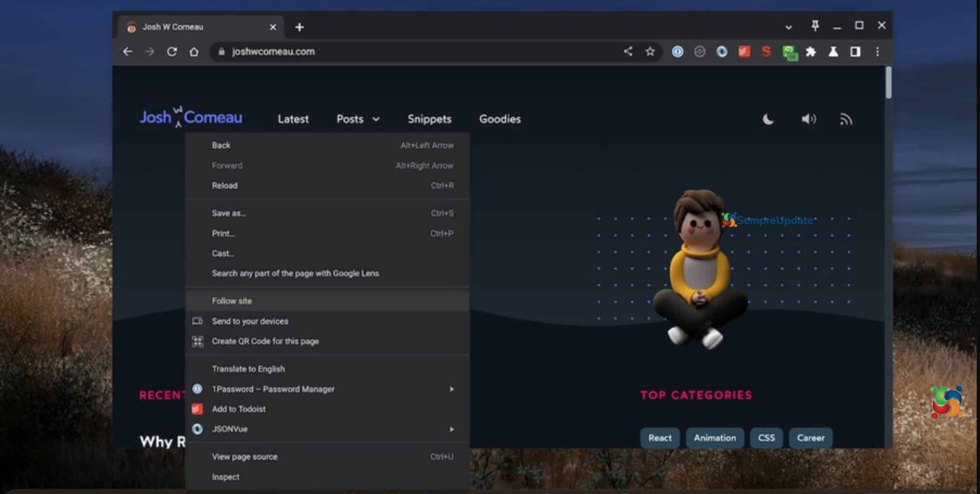Mute site sounds with the speaker icon

pyautogui.click(x=809, y=119)
